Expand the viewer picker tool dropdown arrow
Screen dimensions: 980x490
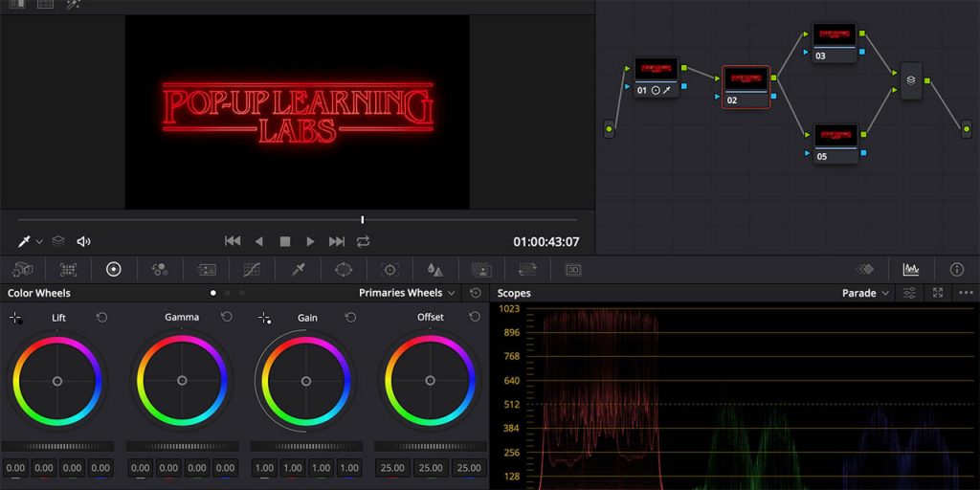[39, 243]
